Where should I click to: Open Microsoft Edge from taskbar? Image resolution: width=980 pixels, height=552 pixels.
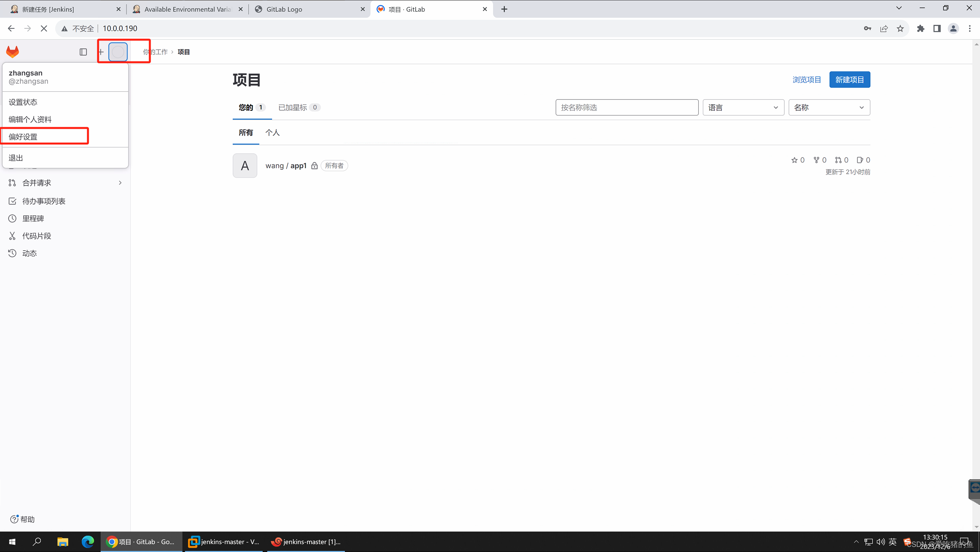point(88,541)
